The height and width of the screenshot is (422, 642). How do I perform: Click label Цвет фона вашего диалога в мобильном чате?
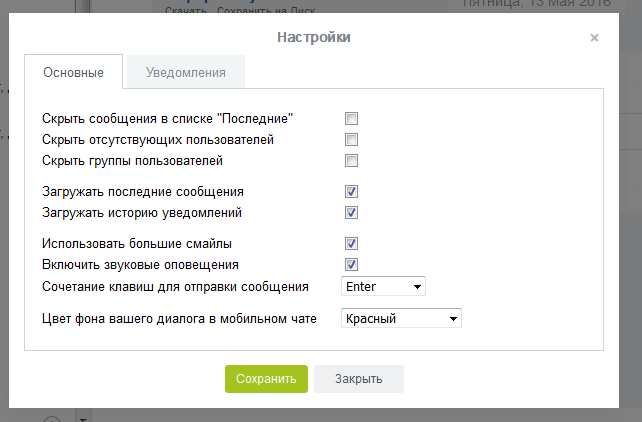(x=179, y=318)
